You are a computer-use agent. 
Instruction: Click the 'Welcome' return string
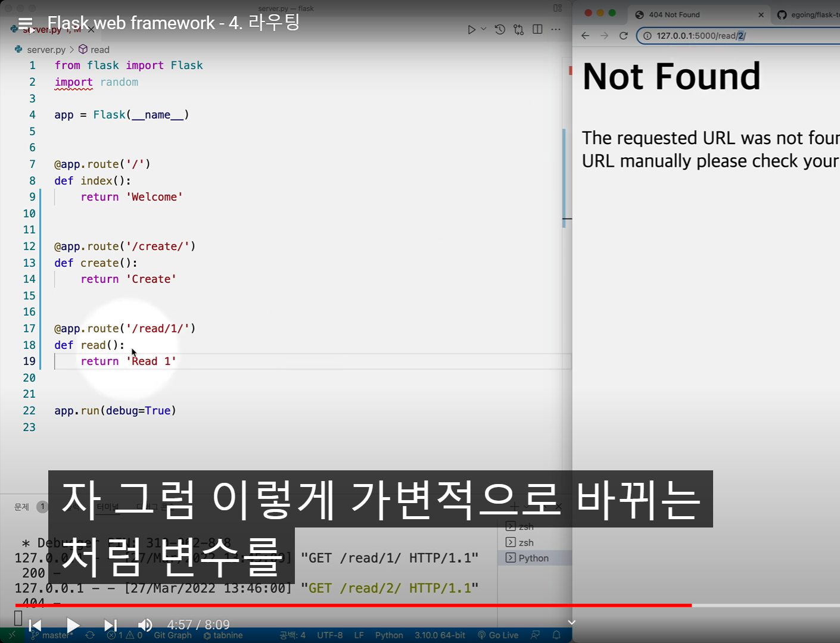[154, 197]
